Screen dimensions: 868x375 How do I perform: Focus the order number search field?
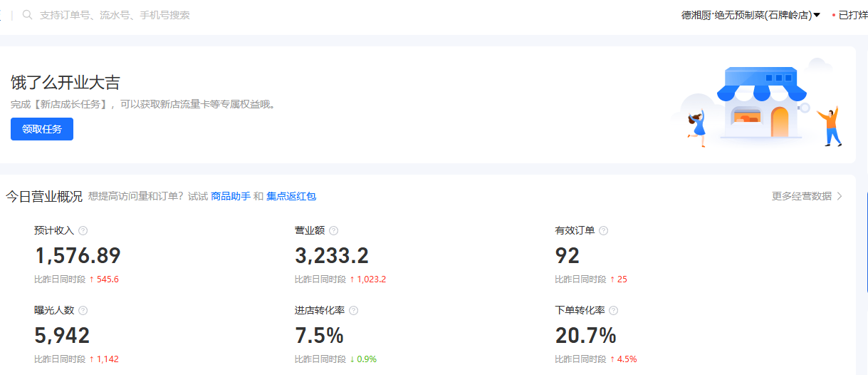[115, 15]
